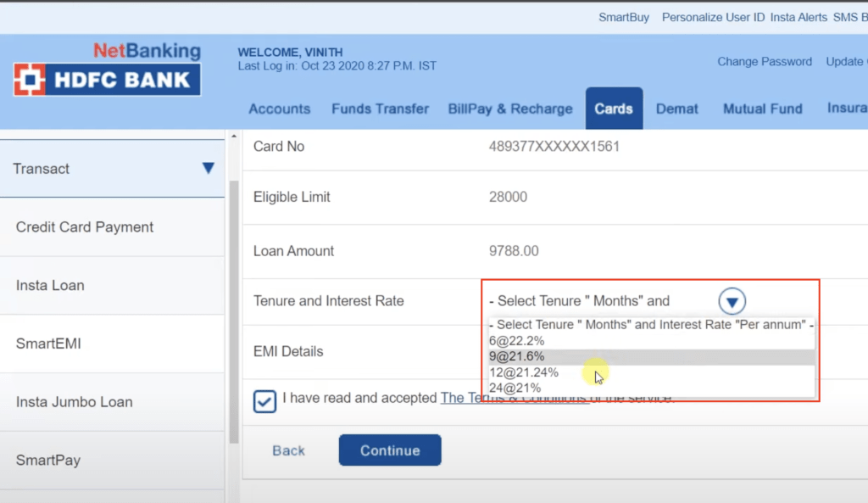Click Personalize User ID link
Screen dimensions: 868x503
[x=713, y=17]
